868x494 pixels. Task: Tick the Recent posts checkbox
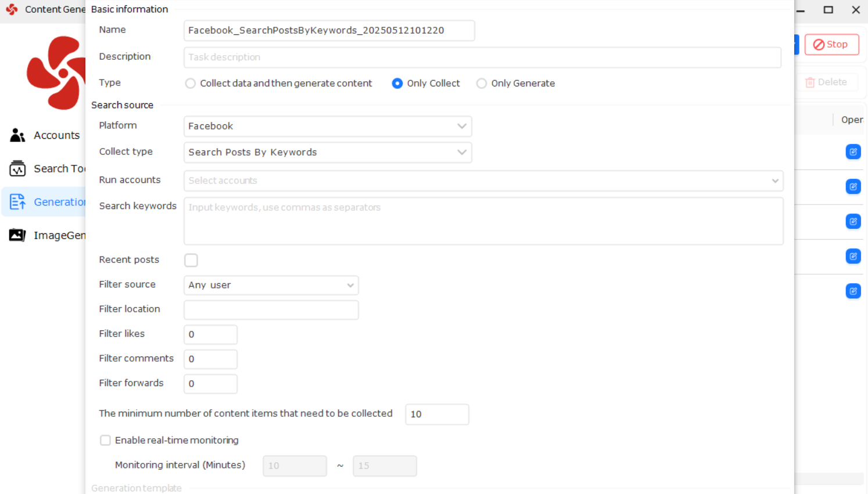pyautogui.click(x=191, y=260)
